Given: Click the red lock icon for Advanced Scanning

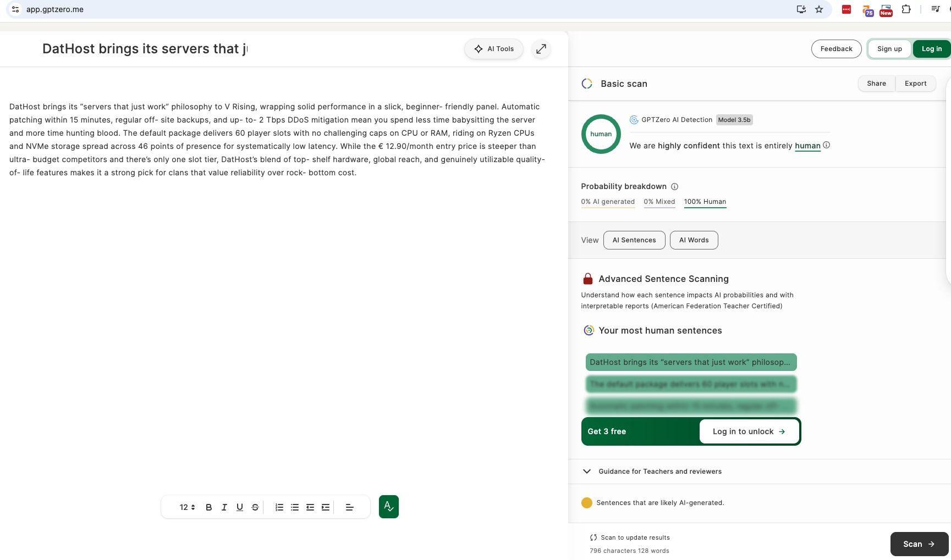Looking at the screenshot, I should click(x=588, y=279).
